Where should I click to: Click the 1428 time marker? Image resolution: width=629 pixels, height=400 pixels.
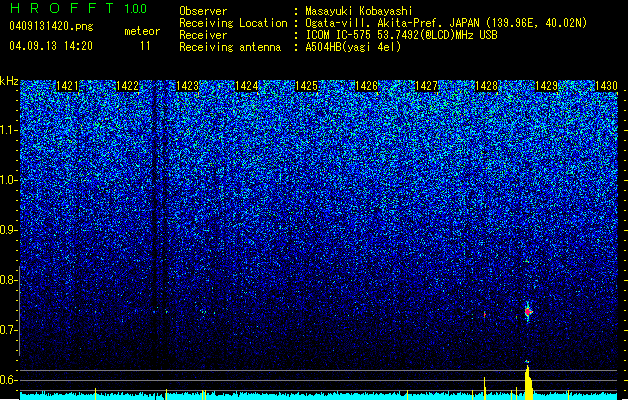[486, 86]
